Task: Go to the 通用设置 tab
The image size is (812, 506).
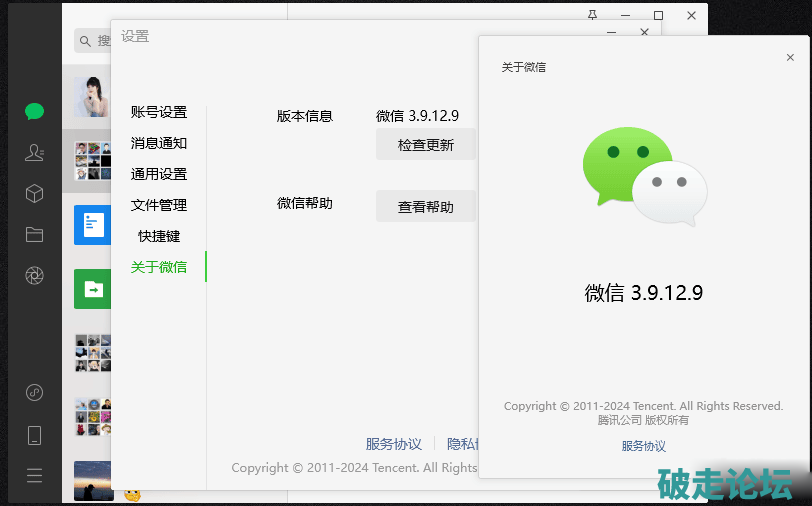Action: tap(159, 174)
